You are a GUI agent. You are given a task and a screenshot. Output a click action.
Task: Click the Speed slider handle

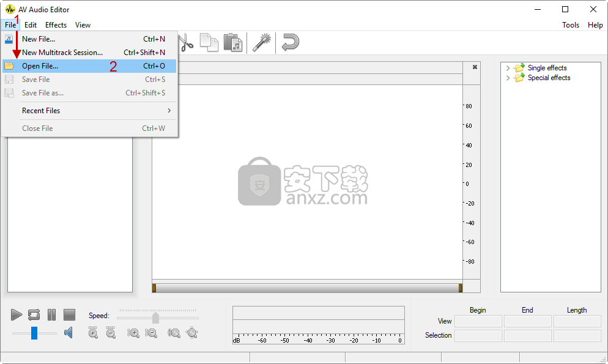(155, 318)
